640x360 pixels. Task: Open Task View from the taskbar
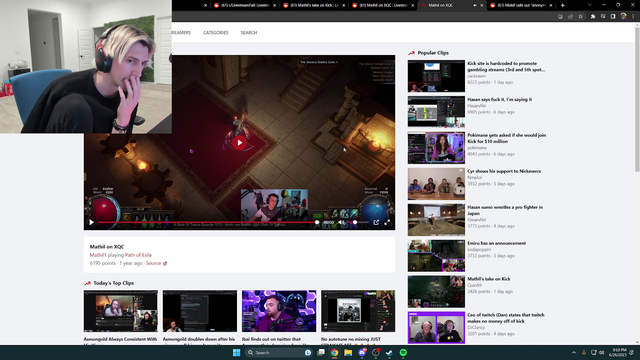point(321,352)
